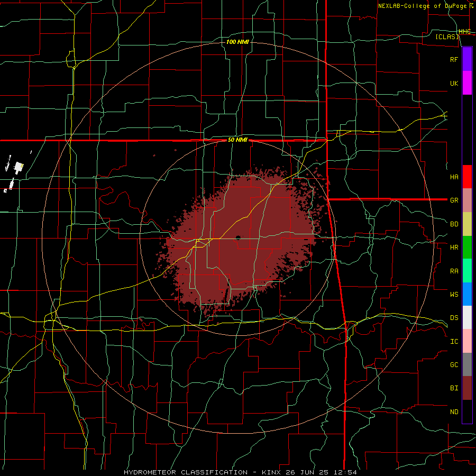Click the 50 NMI range ring label
476x476 pixels.
point(237,140)
